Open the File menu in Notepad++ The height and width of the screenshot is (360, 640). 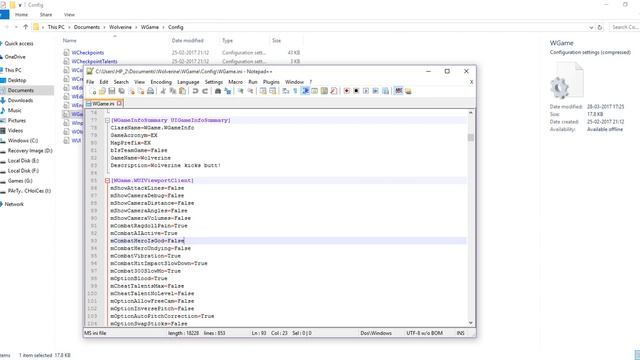tap(90, 82)
